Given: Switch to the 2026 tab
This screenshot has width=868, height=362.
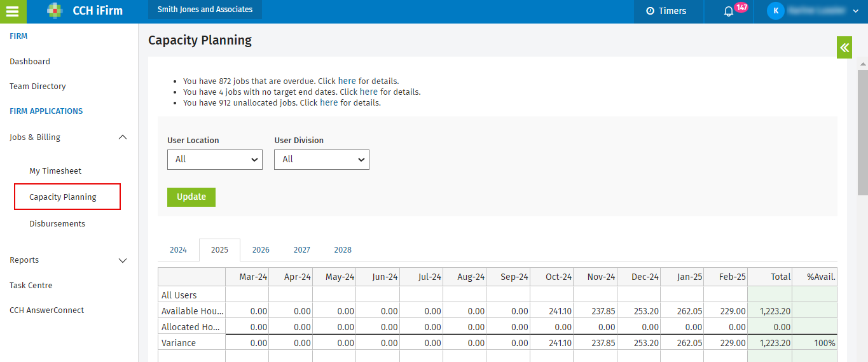Looking at the screenshot, I should coord(261,250).
